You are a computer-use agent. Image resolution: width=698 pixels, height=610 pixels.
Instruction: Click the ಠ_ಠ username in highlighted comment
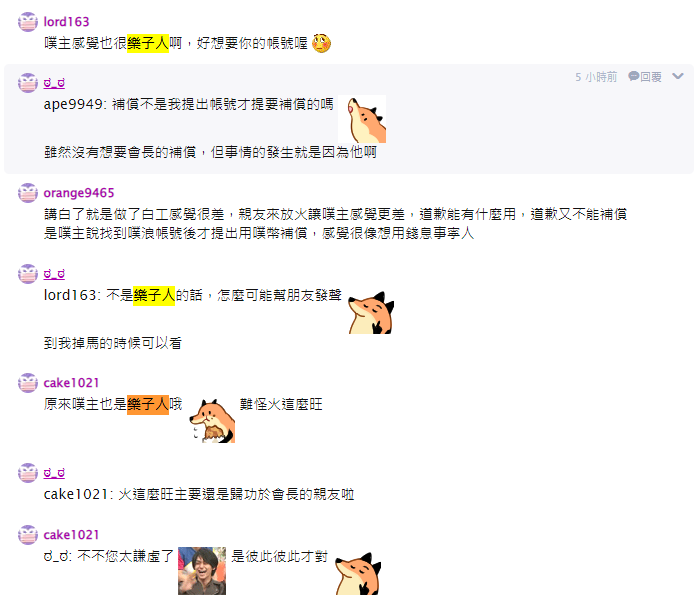(54, 83)
